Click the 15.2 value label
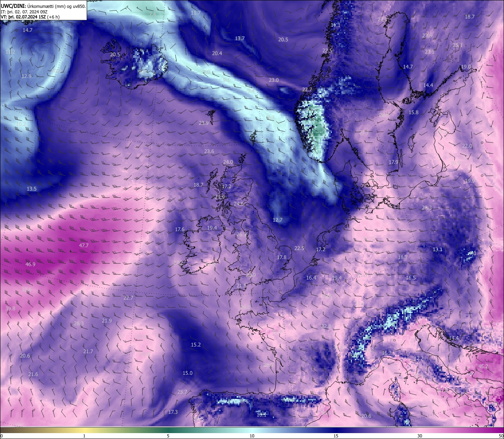Viewport: 504px width, 439px height. click(x=196, y=345)
